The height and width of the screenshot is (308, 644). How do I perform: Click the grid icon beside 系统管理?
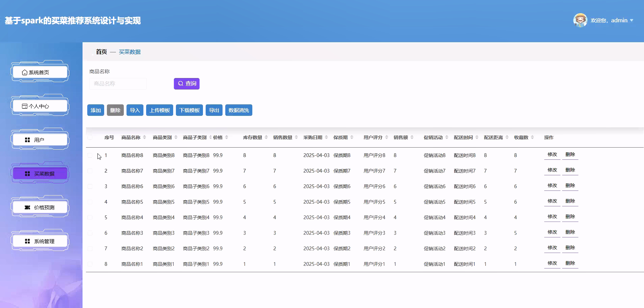[27, 241]
